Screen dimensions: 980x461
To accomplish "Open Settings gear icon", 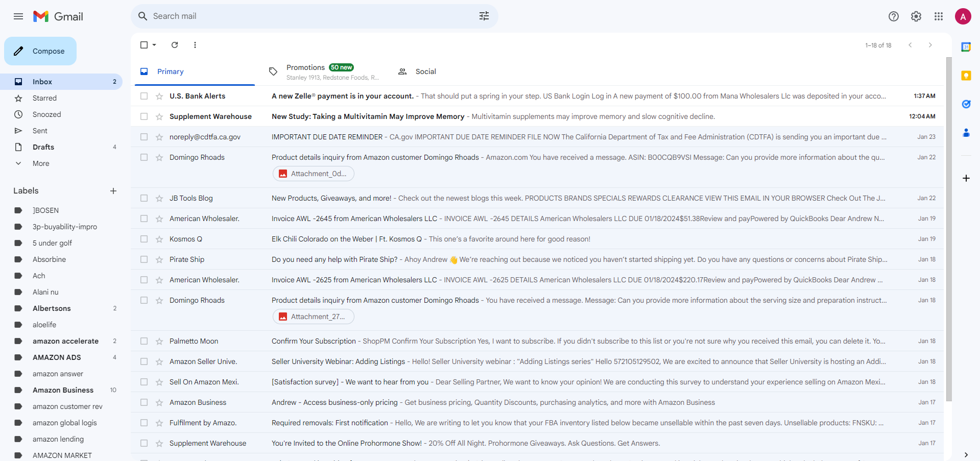I will pos(916,16).
